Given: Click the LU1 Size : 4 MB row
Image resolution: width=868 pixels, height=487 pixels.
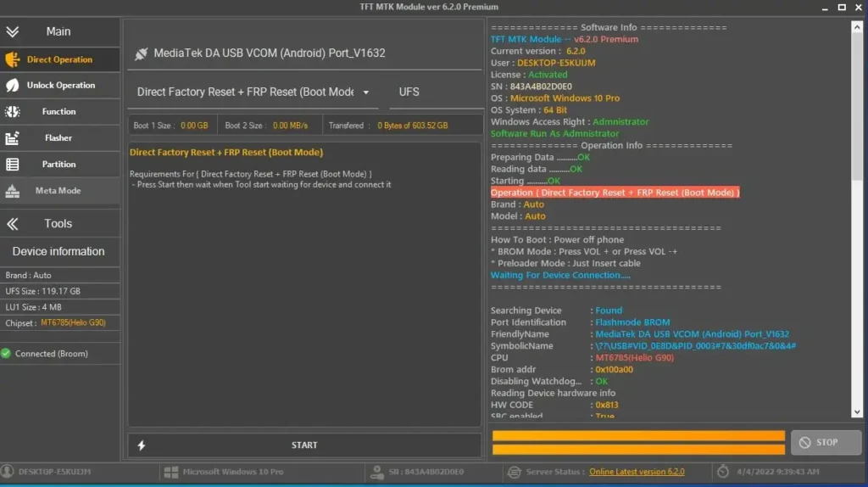Looking at the screenshot, I should click(60, 307).
